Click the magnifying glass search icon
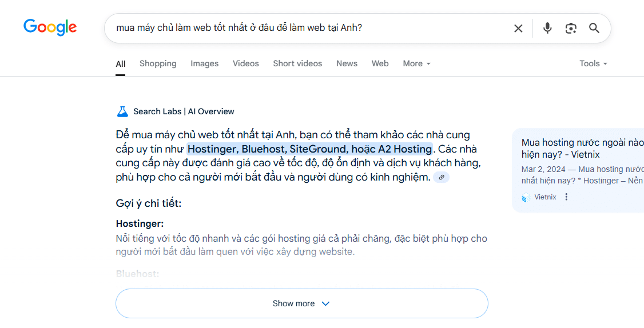644x328 pixels. (594, 28)
